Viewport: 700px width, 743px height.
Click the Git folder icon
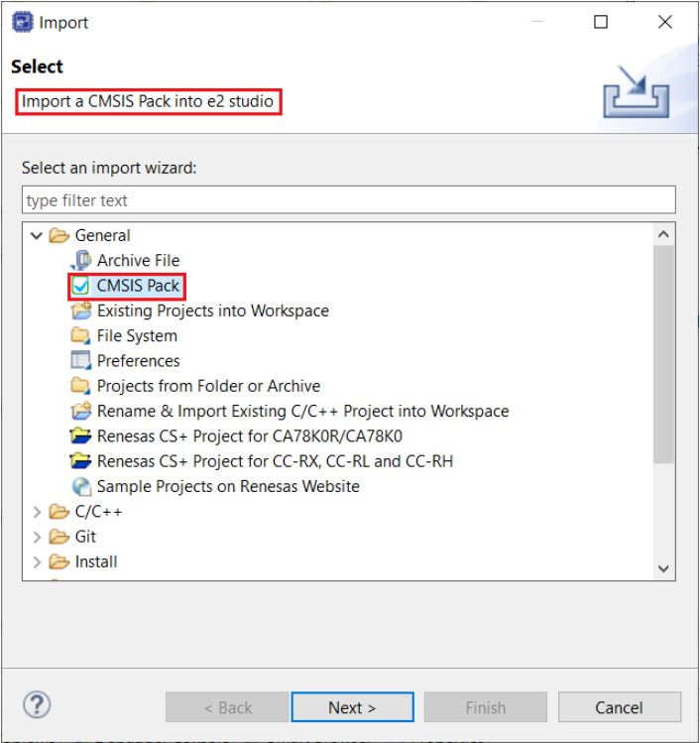(x=59, y=537)
